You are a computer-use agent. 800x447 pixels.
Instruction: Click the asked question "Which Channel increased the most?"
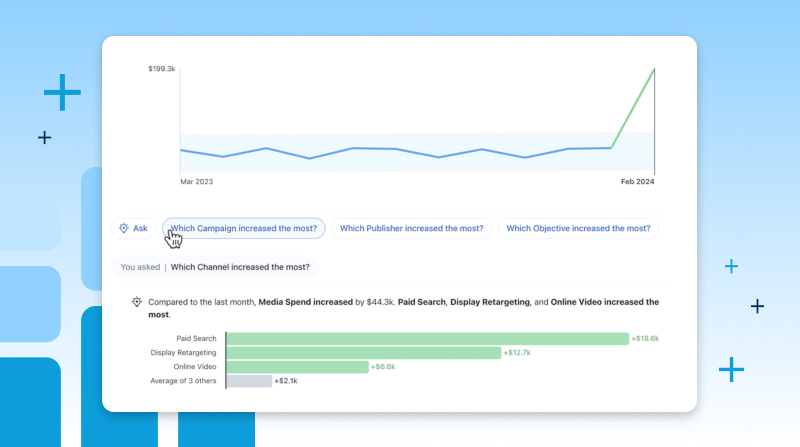pos(241,267)
